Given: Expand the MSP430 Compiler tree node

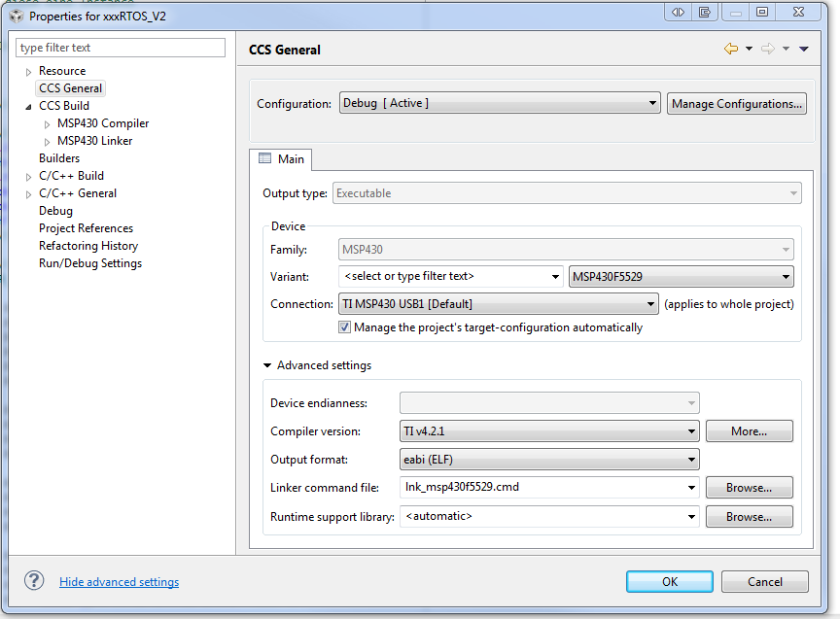Looking at the screenshot, I should pyautogui.click(x=47, y=124).
